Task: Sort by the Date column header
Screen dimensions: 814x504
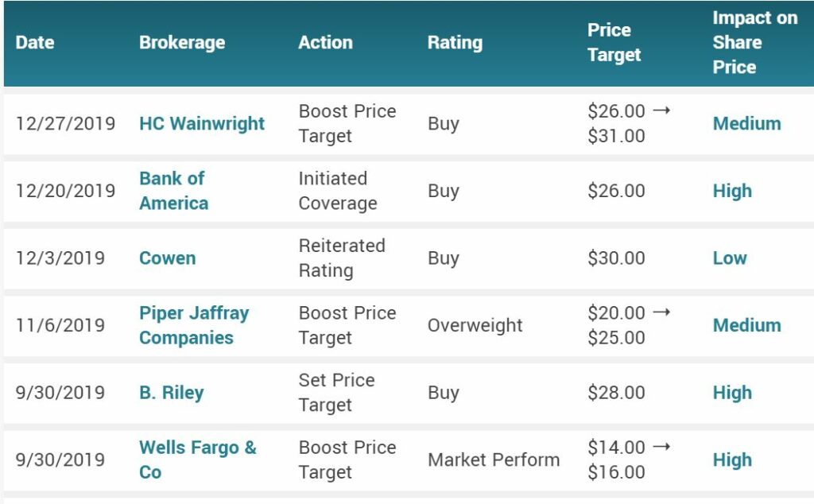Action: tap(35, 43)
